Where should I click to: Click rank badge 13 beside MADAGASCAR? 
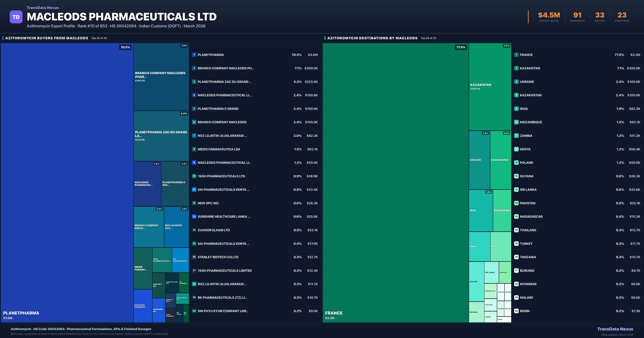coord(516,216)
